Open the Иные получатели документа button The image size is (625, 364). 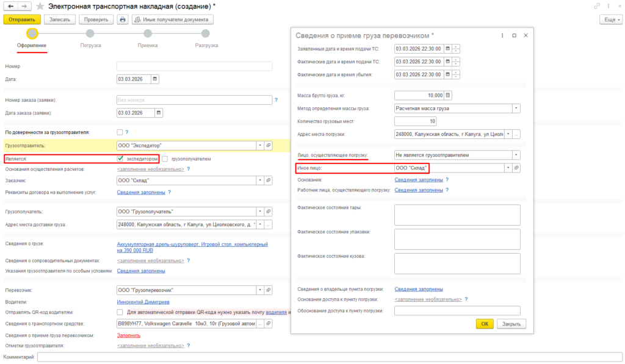point(173,20)
